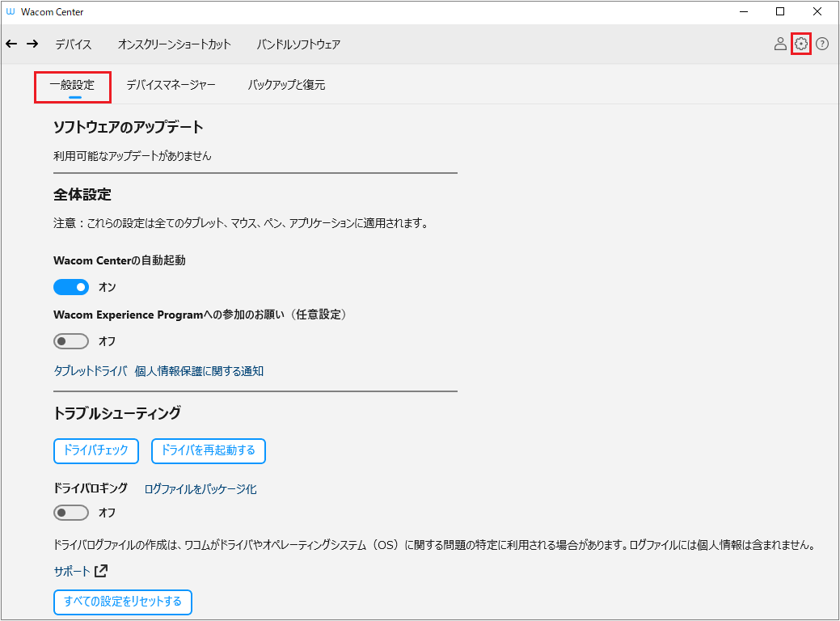Enable the ドライバロギング toggle
This screenshot has width=840, height=621.
point(71,513)
